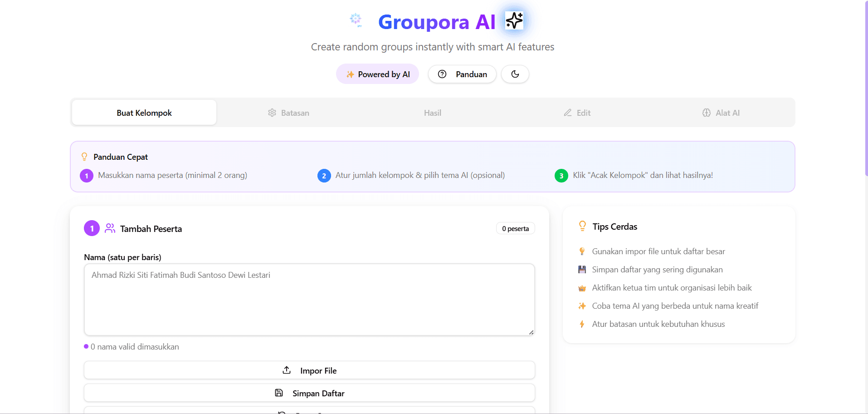Viewport: 868px width, 414px height.
Task: Click the upload icon inside Impor File
Action: coord(286,370)
